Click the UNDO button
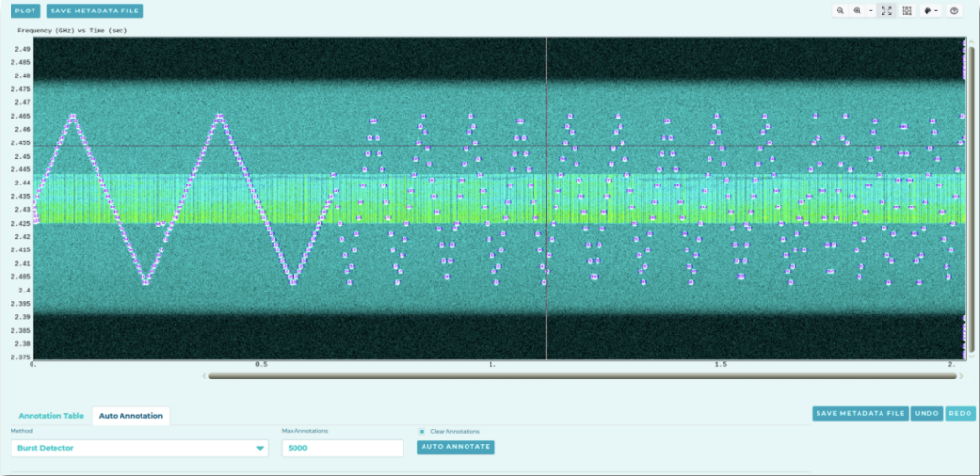980x476 pixels. [926, 414]
